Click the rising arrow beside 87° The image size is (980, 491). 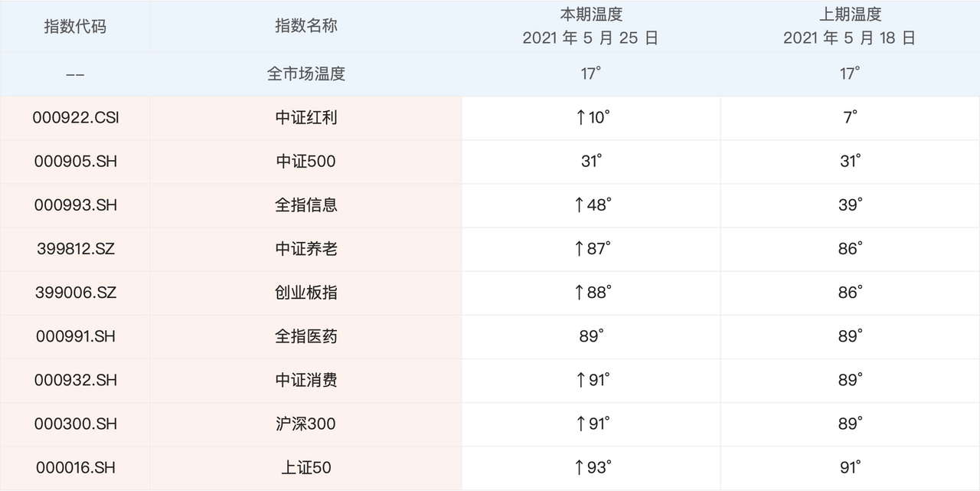point(580,249)
